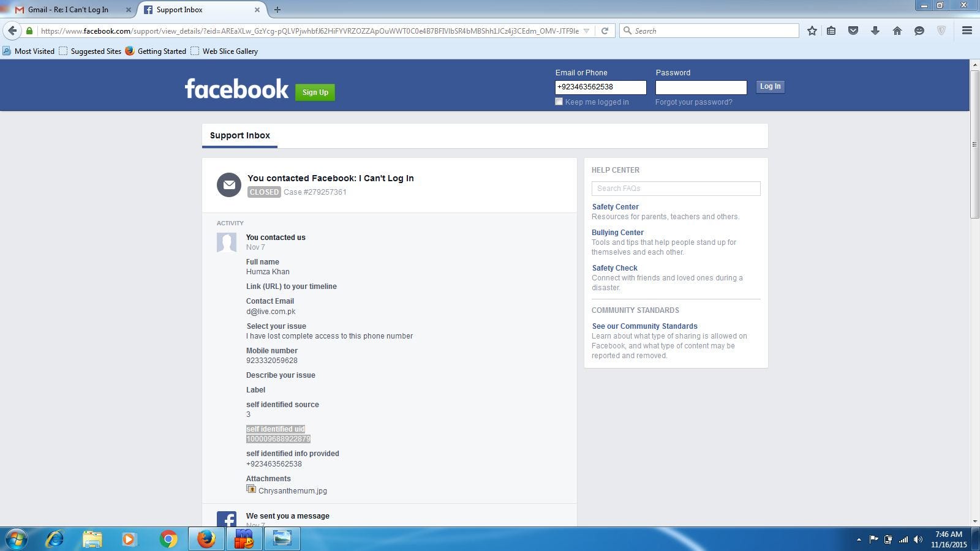Viewport: 980px width, 551px height.
Task: Click the Firefox taskbar icon
Action: point(206,539)
